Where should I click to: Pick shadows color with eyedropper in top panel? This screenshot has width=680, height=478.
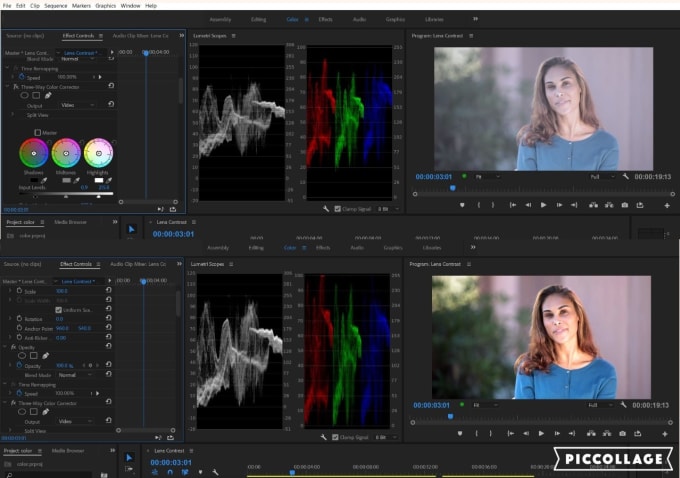(x=44, y=180)
